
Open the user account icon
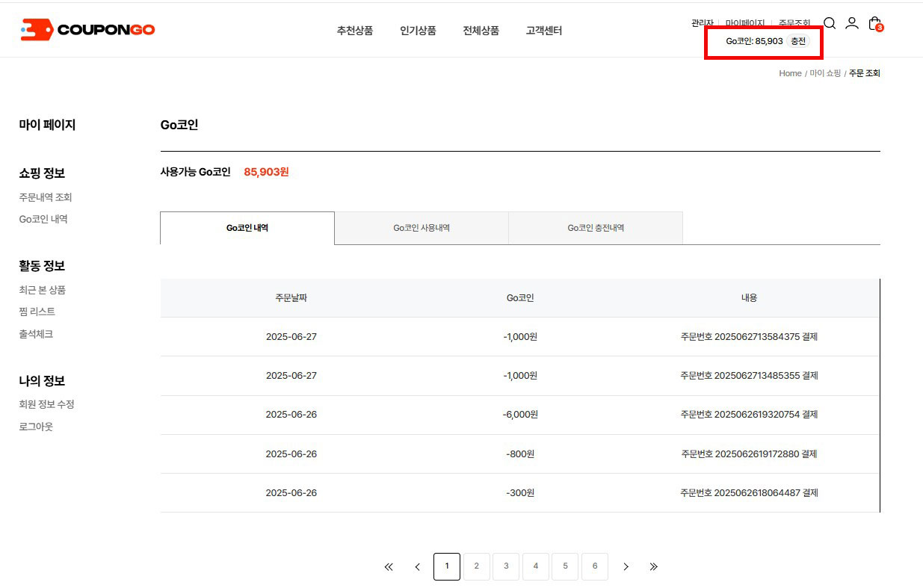click(x=852, y=23)
